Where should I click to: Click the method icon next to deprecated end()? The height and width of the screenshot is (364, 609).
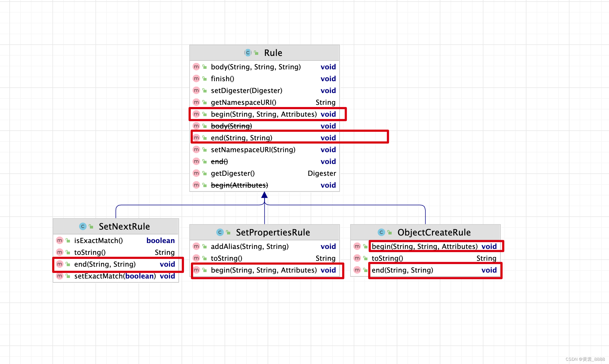196,161
